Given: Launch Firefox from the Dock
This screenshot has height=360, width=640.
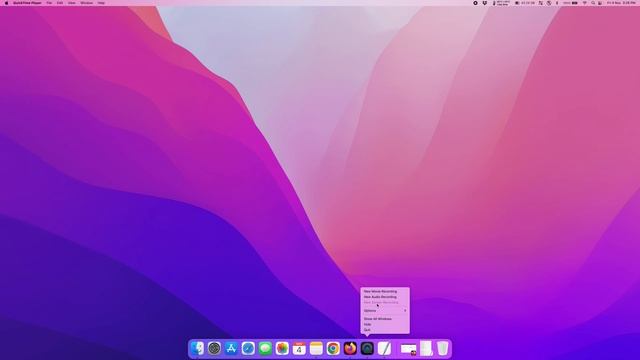Looking at the screenshot, I should (350, 348).
